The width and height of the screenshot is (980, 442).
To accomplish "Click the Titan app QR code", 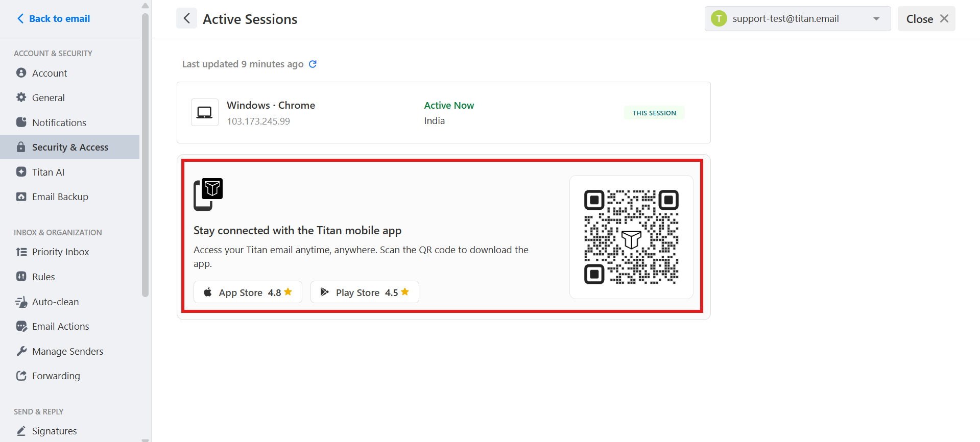I will pyautogui.click(x=631, y=237).
